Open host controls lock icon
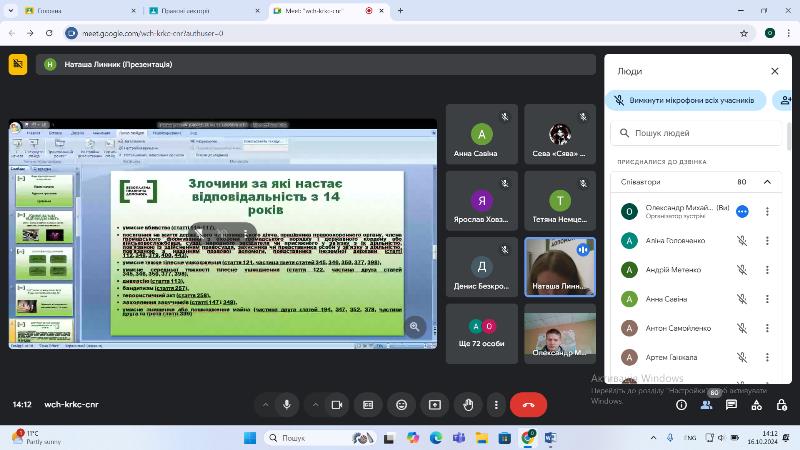Viewport: 800px width, 450px height. click(782, 405)
